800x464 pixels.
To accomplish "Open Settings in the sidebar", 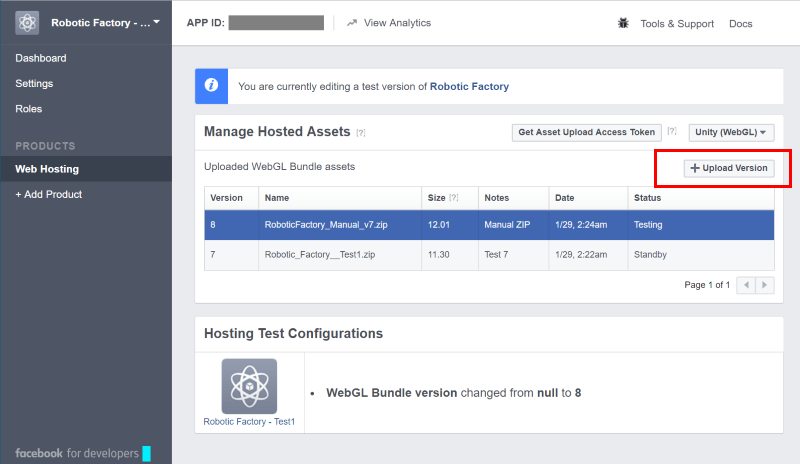I will click(34, 83).
